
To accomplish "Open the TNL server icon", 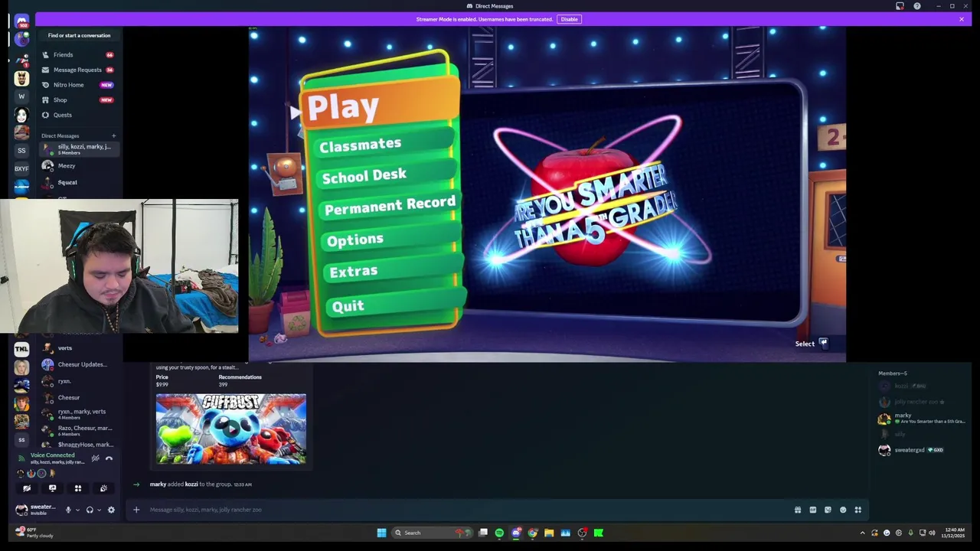I will tap(21, 349).
